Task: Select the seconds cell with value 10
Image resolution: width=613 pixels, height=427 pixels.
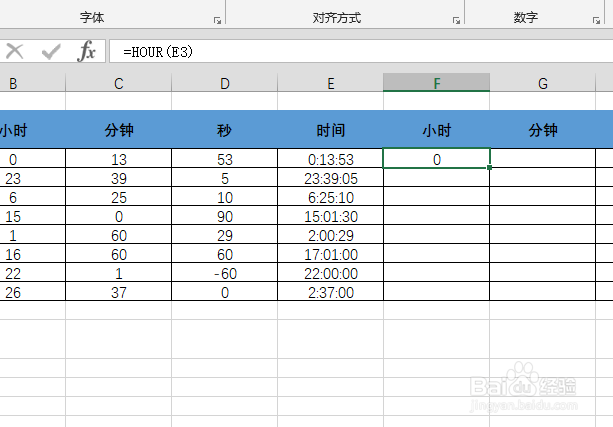Action: click(225, 197)
